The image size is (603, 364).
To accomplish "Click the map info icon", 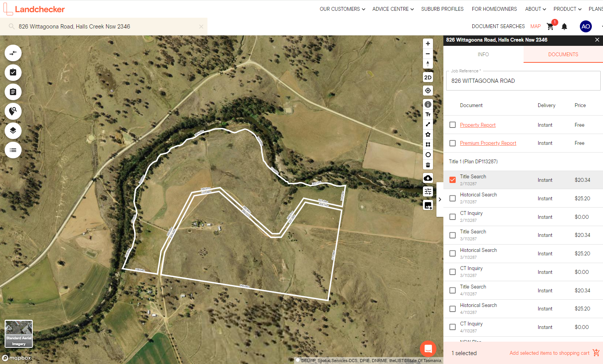I will tap(428, 104).
